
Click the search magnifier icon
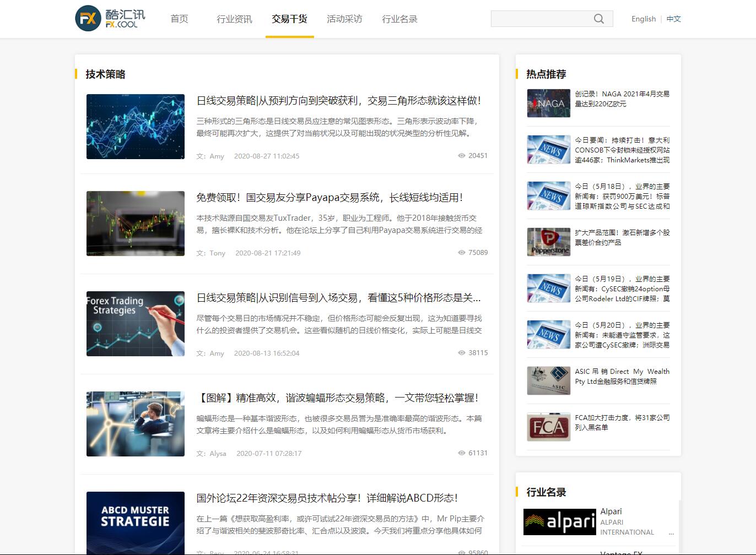pyautogui.click(x=598, y=18)
